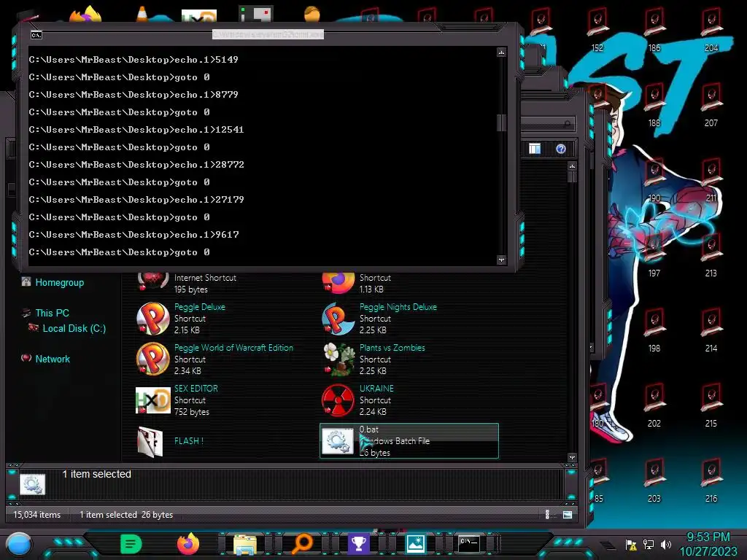Open the green chat app on taskbar
The width and height of the screenshot is (747, 560).
pos(131,544)
